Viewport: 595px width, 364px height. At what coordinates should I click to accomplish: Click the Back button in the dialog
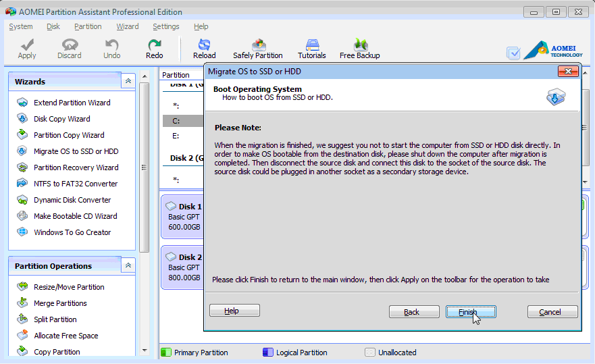click(x=414, y=312)
